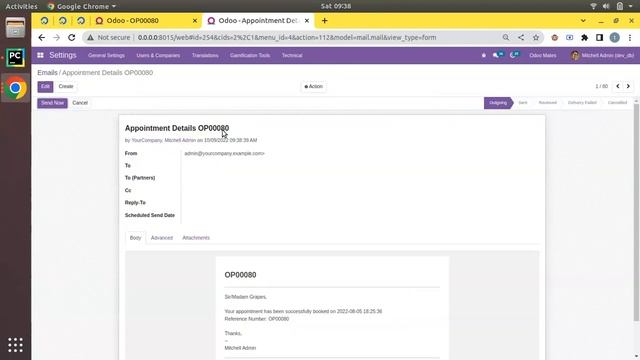Click the Create button
The width and height of the screenshot is (640, 360).
66,87
